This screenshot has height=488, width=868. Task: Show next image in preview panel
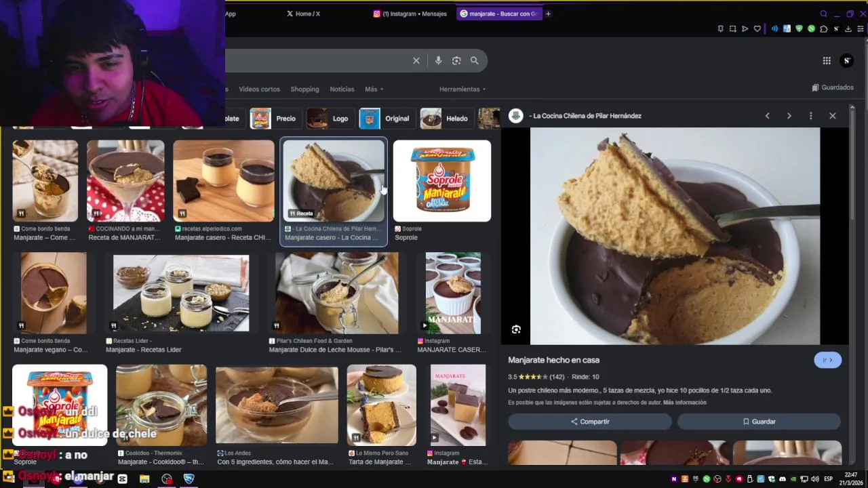(789, 116)
